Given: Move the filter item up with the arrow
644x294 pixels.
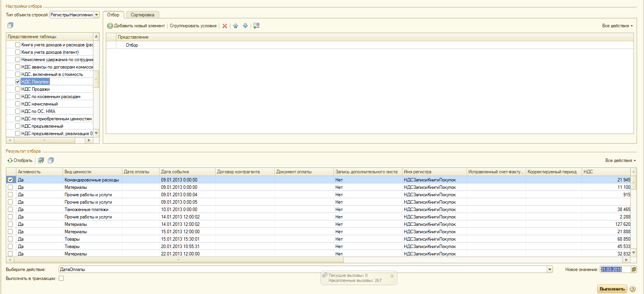Looking at the screenshot, I should pos(235,26).
